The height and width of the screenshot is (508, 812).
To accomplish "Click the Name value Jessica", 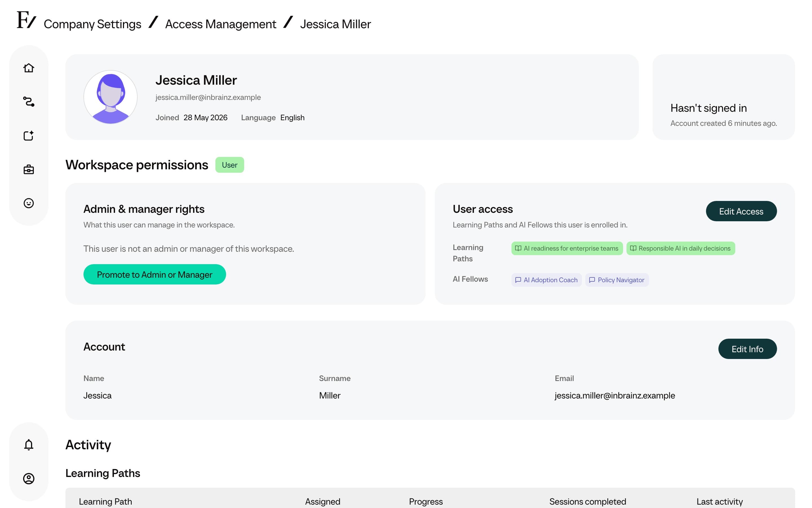I will [x=97, y=395].
